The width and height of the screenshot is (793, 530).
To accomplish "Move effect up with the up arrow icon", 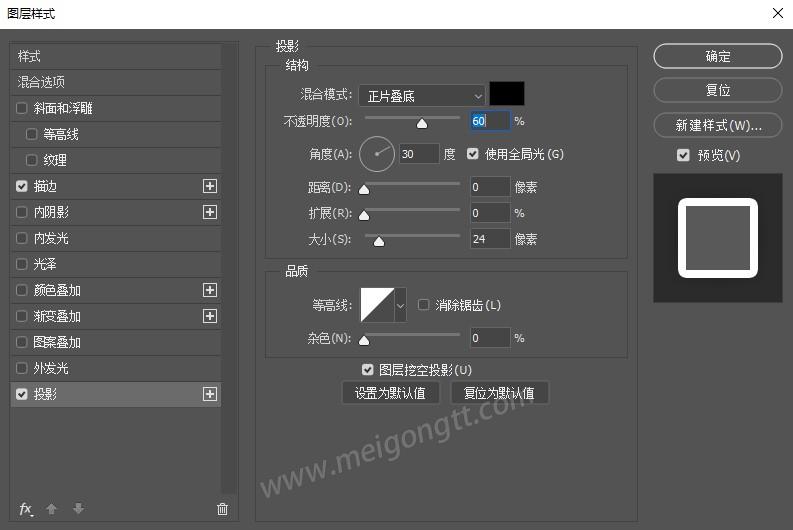I will [x=51, y=509].
